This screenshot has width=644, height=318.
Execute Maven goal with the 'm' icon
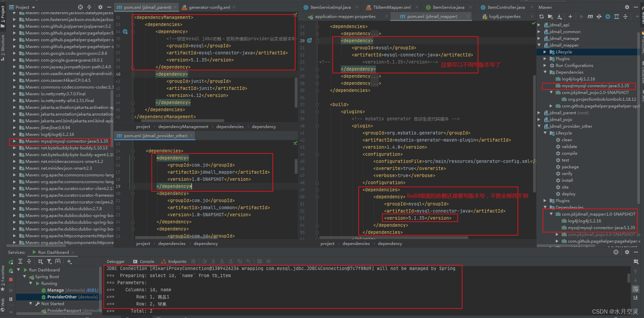point(590,16)
